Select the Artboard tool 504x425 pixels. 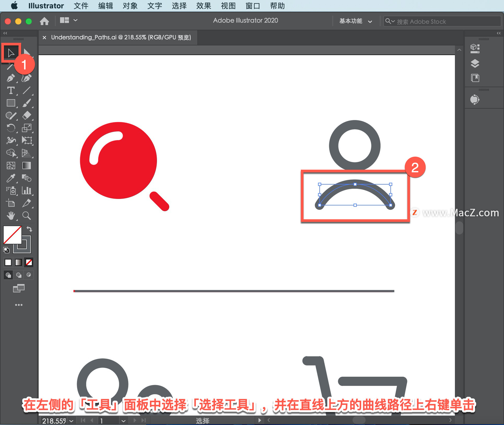point(11,203)
